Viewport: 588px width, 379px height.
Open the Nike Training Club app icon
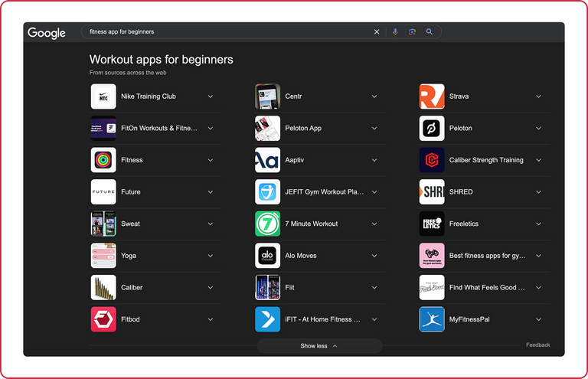pyautogui.click(x=103, y=96)
